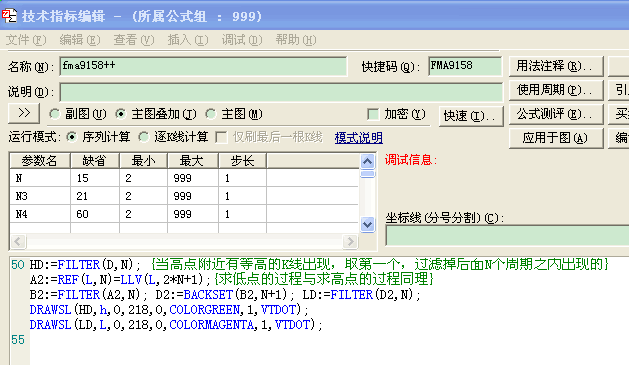Enable the 加密 checkbox
The image size is (629, 365).
[373, 114]
